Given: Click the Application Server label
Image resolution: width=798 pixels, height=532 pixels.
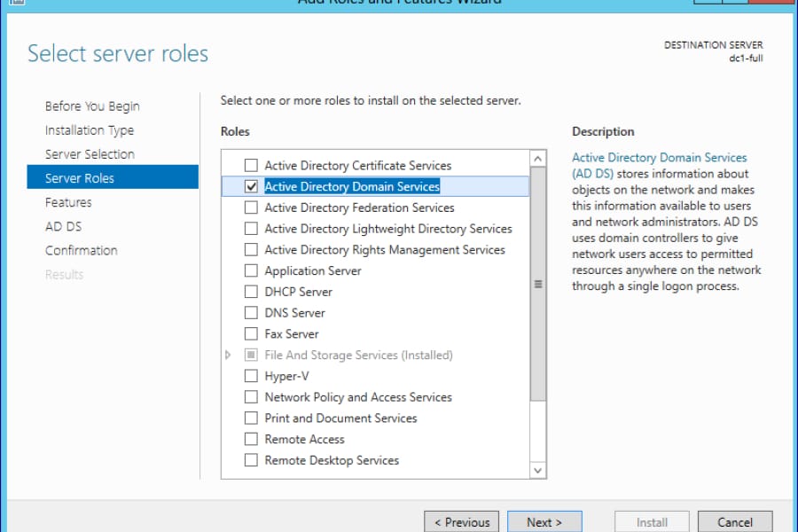Looking at the screenshot, I should coord(313,270).
